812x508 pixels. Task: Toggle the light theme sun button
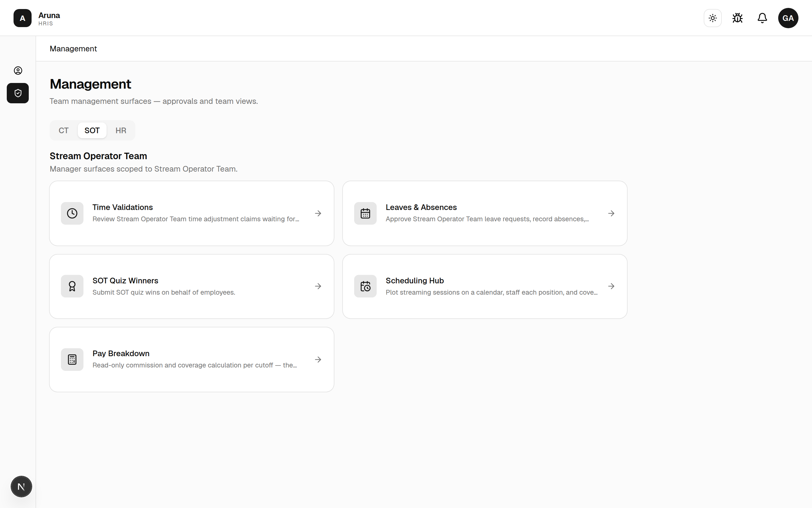[x=713, y=18]
